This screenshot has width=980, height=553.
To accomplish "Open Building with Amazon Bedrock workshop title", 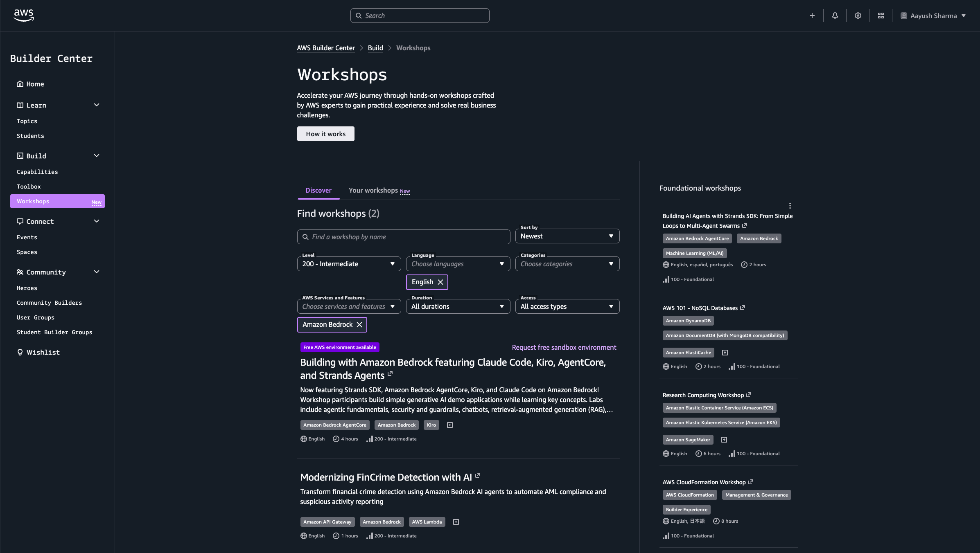I will 453,369.
